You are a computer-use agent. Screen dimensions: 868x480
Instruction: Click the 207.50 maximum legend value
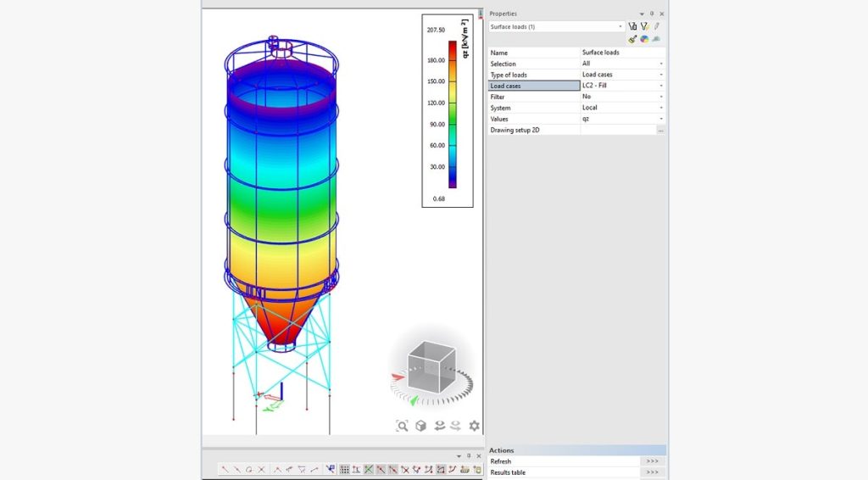point(436,30)
